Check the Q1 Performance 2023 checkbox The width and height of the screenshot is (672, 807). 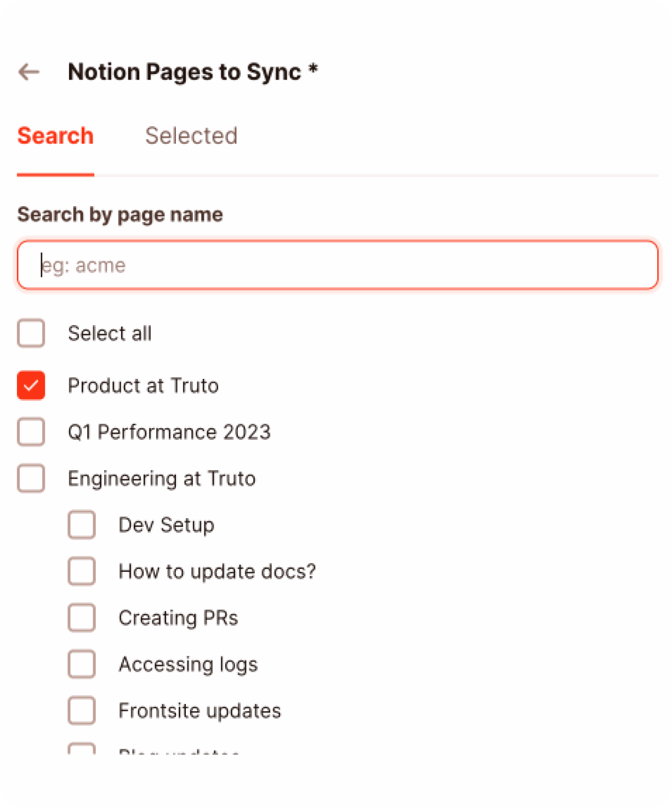[x=31, y=432]
